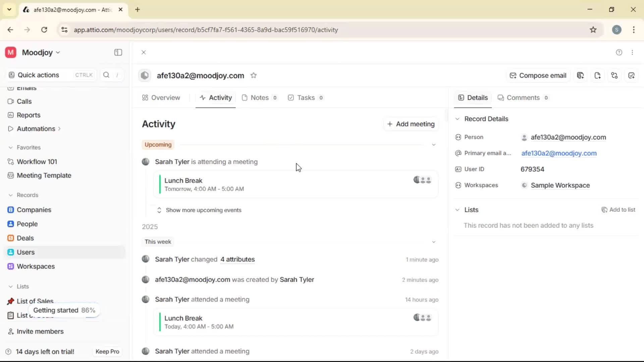644x362 pixels.
Task: Click the Getting started 86% progress popup
Action: coord(64,310)
